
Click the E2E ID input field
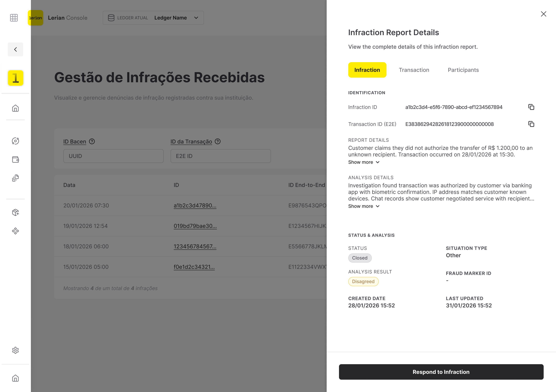coord(221,156)
